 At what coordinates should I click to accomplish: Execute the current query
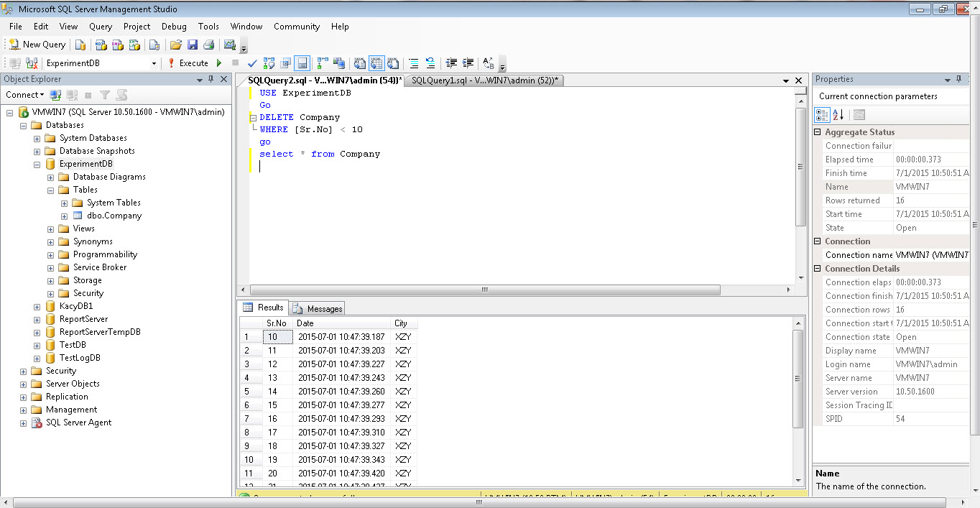point(188,63)
